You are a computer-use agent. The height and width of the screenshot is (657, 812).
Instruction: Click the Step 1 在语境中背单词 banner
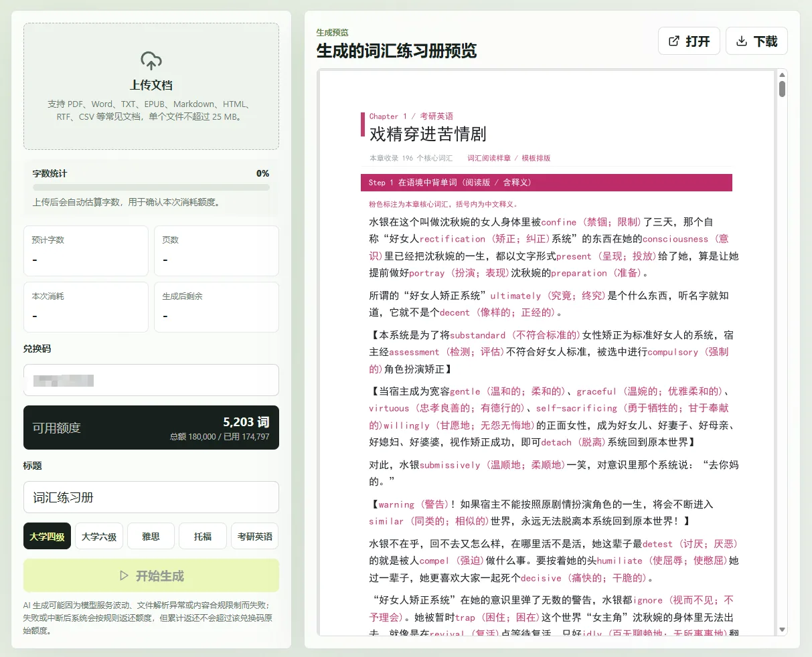click(546, 183)
